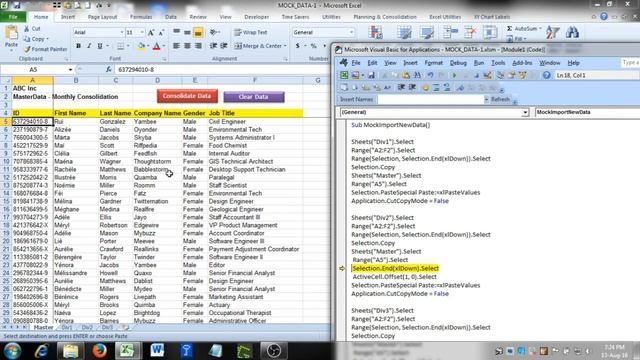
Task: Open the Debug menu in VBA editor
Action: point(458,63)
